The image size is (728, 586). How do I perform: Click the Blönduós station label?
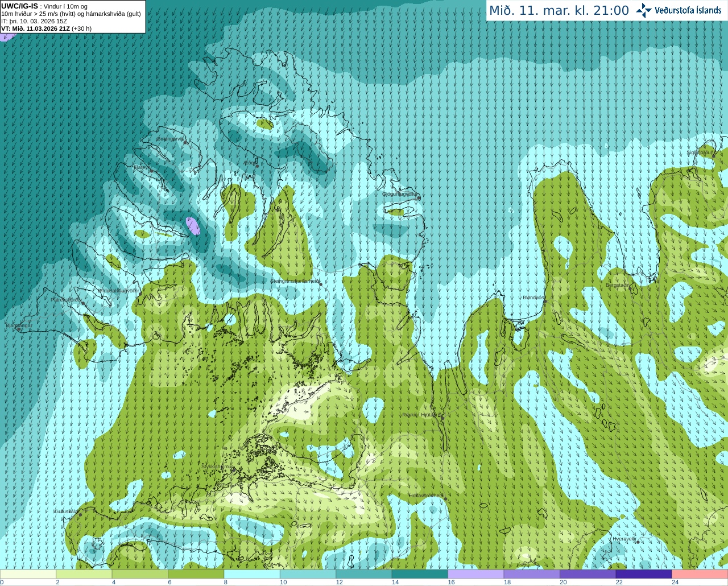[533, 298]
